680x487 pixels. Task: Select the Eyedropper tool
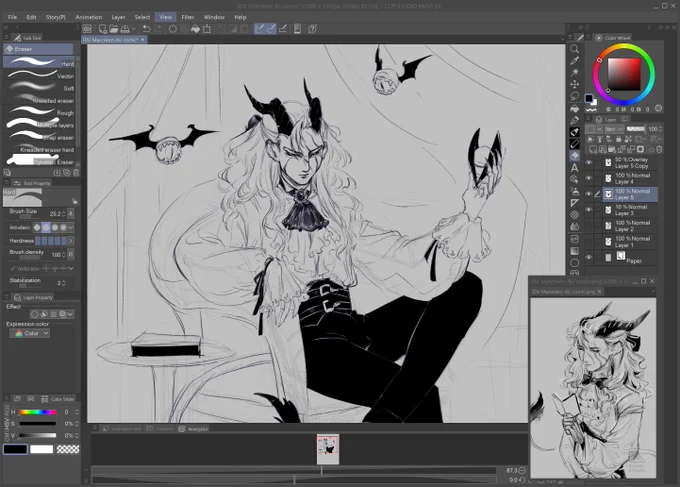(x=574, y=60)
